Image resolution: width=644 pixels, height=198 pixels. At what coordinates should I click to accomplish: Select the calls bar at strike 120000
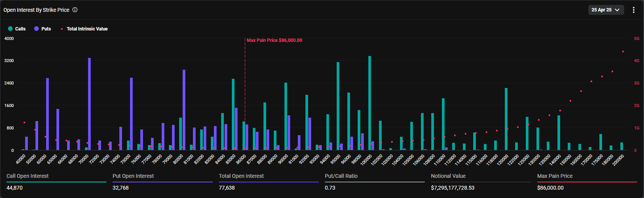click(506, 119)
